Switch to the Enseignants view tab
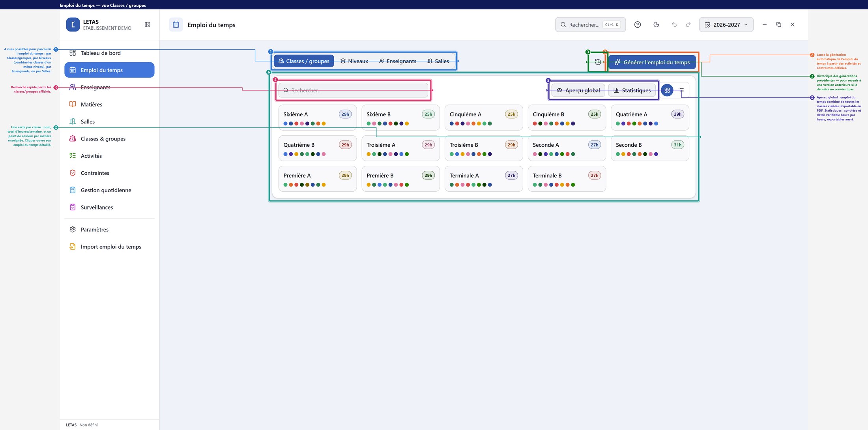Screen dimensions: 868x430 398,61
